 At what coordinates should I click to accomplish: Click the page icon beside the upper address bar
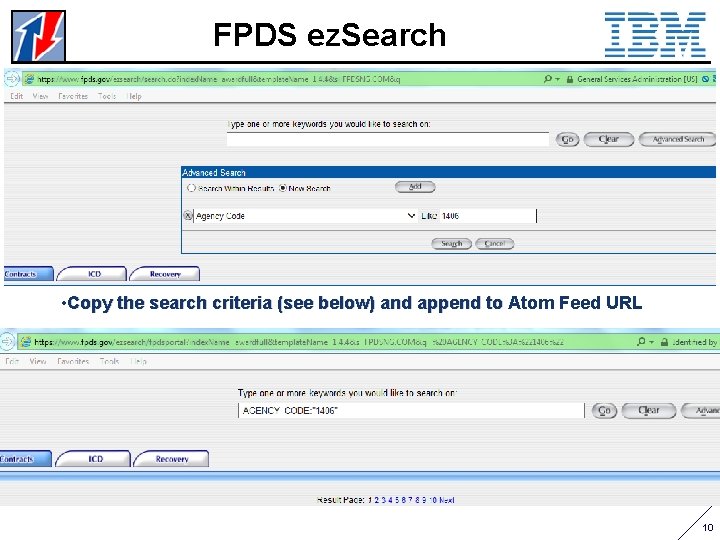[x=29, y=79]
